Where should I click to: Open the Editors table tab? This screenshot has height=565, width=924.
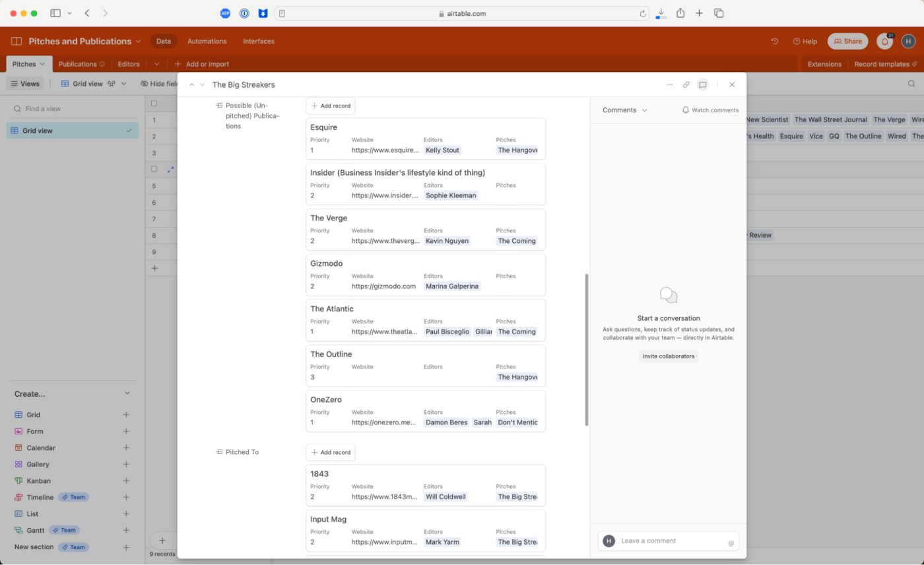pyautogui.click(x=129, y=64)
